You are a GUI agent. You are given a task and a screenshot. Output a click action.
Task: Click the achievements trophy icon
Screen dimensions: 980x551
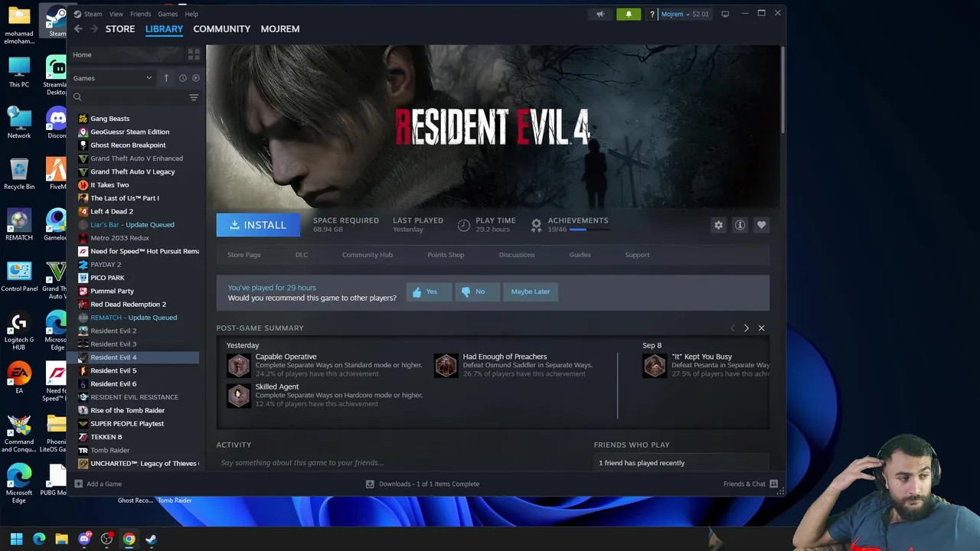(x=536, y=225)
